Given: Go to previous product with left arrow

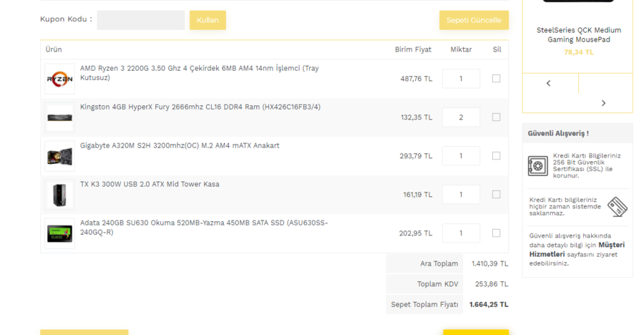Looking at the screenshot, I should click(x=548, y=84).
